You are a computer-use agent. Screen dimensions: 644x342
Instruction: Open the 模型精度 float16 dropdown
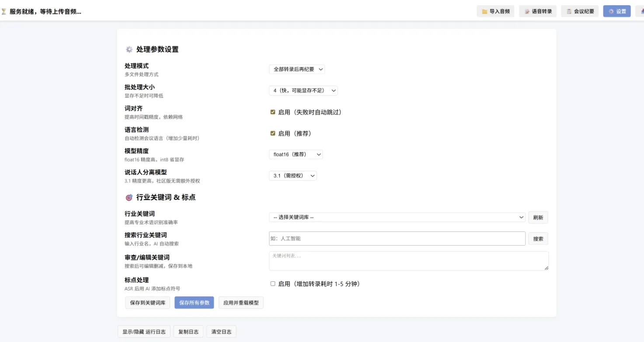296,154
